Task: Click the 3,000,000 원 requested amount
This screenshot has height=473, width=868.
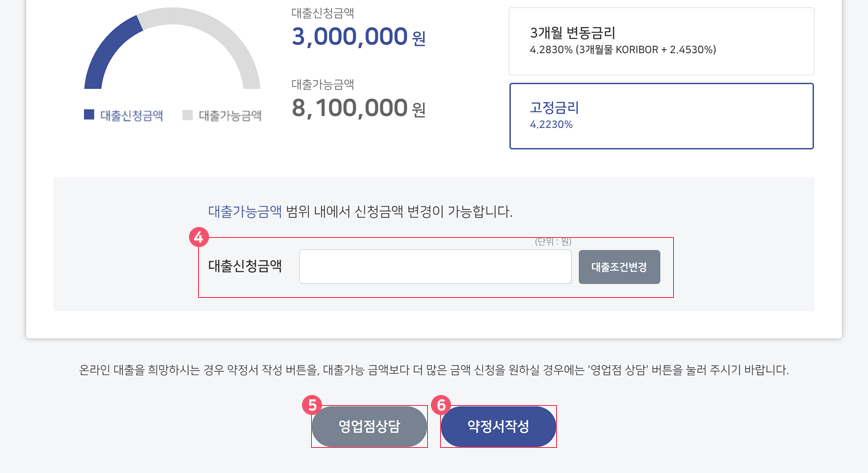Action: tap(359, 37)
